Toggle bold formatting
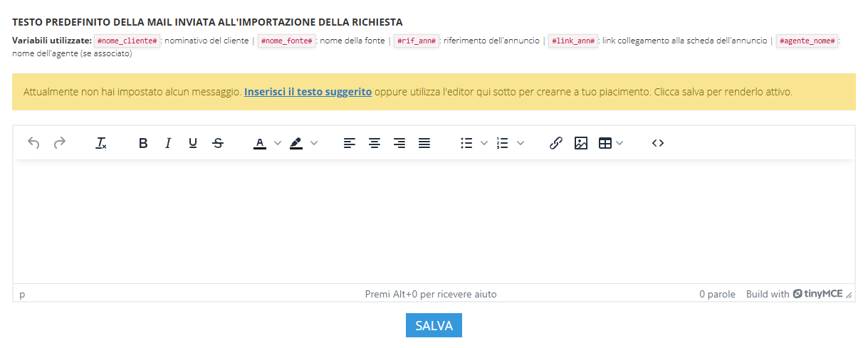This screenshot has height=348, width=868. [x=143, y=143]
